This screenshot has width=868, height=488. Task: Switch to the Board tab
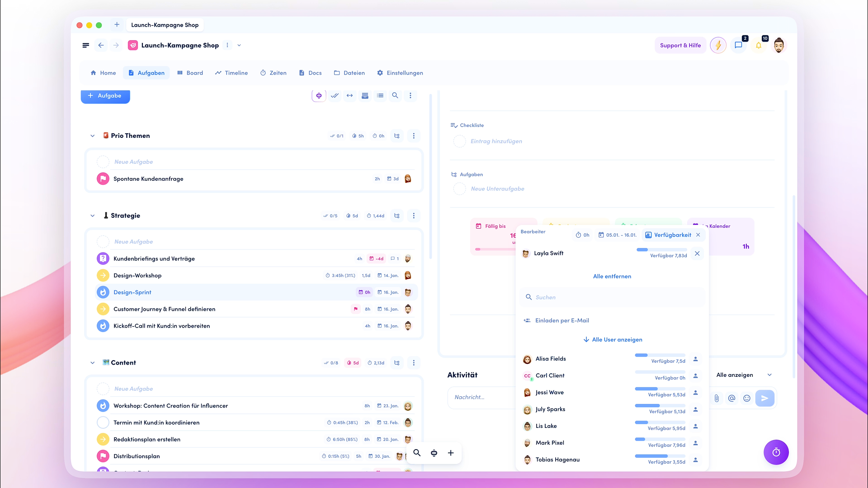(x=190, y=73)
